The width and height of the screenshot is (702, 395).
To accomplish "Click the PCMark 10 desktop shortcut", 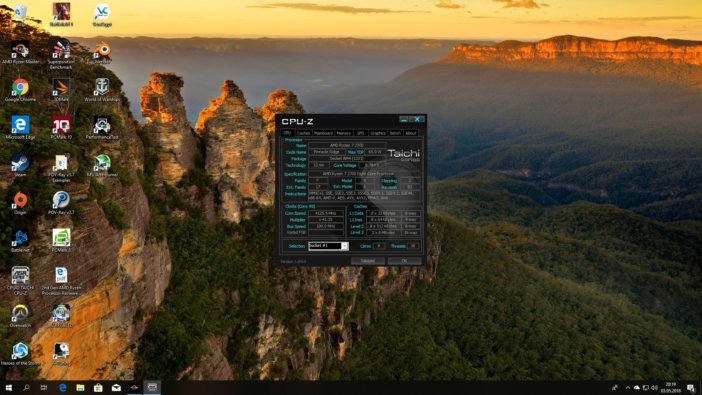I will [x=61, y=128].
